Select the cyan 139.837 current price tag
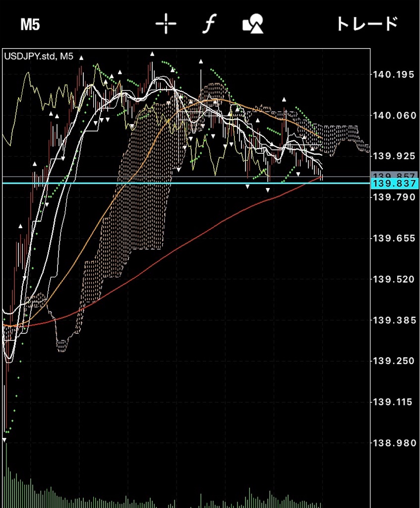Screen dimensions: 420x508 [395, 184]
